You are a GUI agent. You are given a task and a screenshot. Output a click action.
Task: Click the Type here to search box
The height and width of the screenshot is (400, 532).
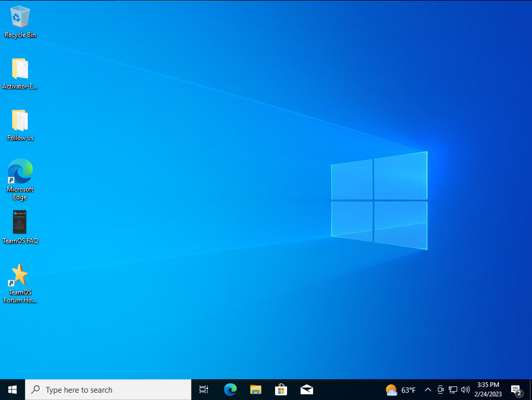(108, 390)
